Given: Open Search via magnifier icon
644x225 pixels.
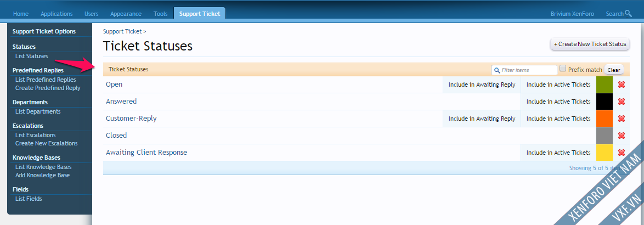Looking at the screenshot, I should click(x=628, y=14).
